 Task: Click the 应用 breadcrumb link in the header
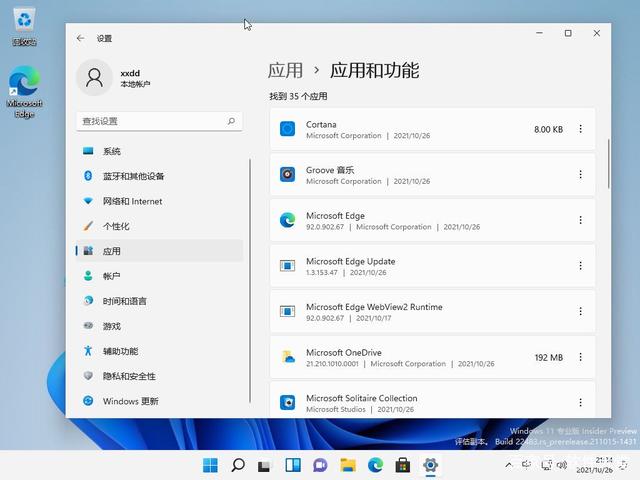pyautogui.click(x=285, y=70)
